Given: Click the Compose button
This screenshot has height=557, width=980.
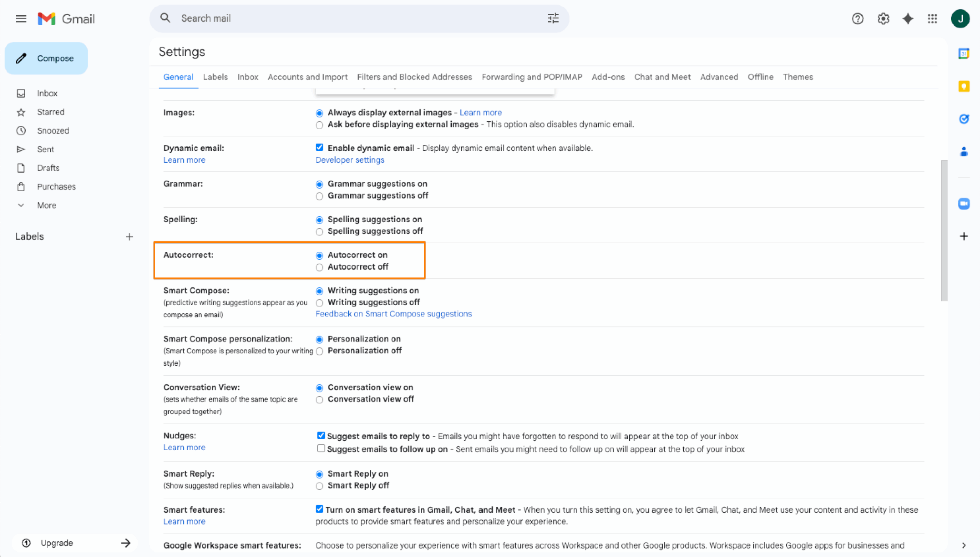Looking at the screenshot, I should pos(46,58).
